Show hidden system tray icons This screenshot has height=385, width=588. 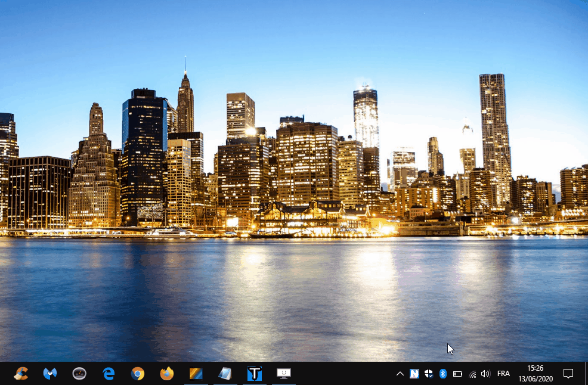pos(400,374)
